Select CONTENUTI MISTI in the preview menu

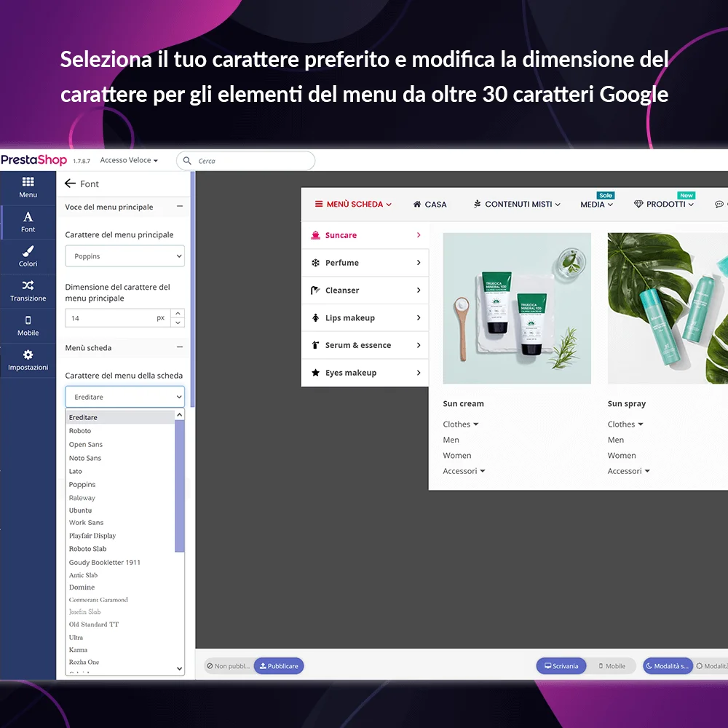[x=516, y=205]
